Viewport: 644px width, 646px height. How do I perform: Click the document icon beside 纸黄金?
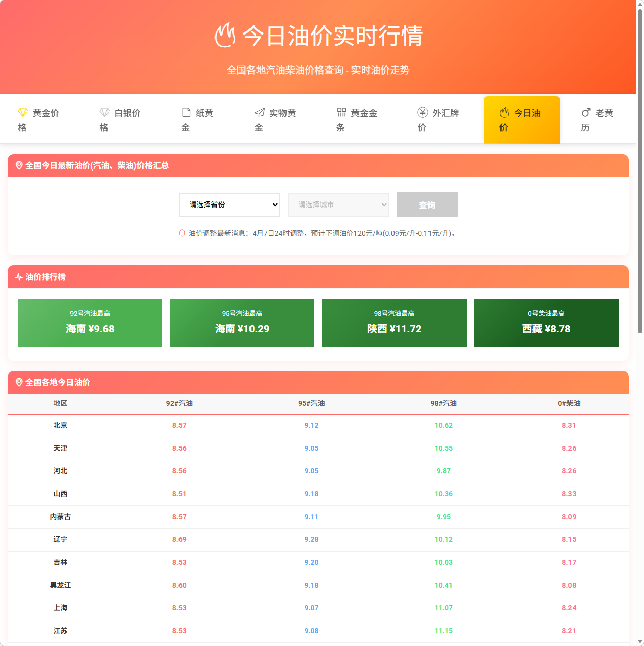coord(186,112)
